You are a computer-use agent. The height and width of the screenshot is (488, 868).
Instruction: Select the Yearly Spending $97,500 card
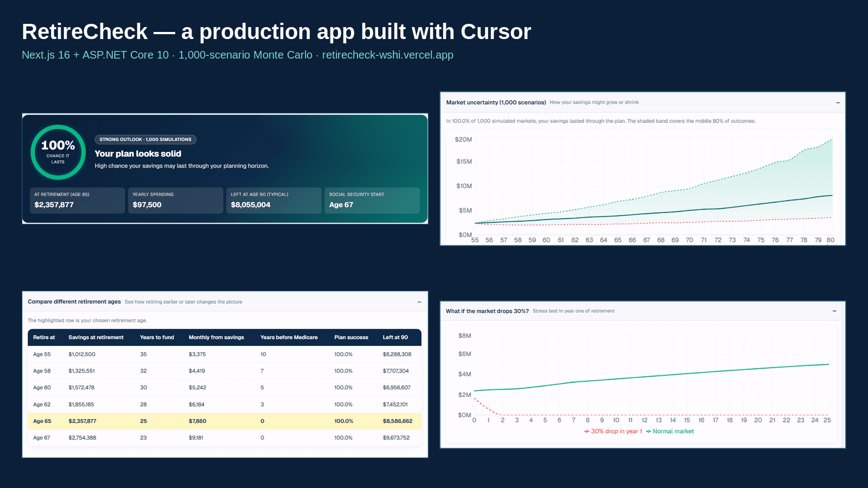(x=175, y=201)
